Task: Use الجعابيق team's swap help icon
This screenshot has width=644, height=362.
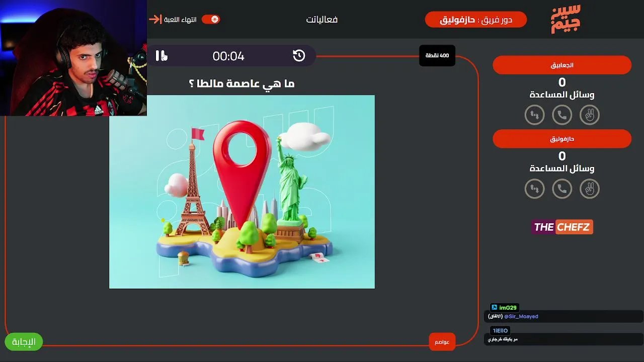Action: (534, 115)
